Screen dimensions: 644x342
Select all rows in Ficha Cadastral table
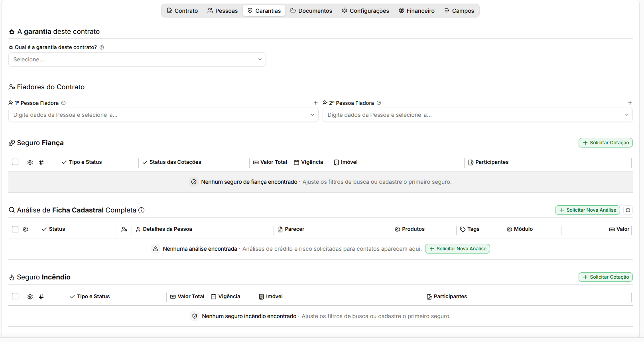pyautogui.click(x=15, y=229)
